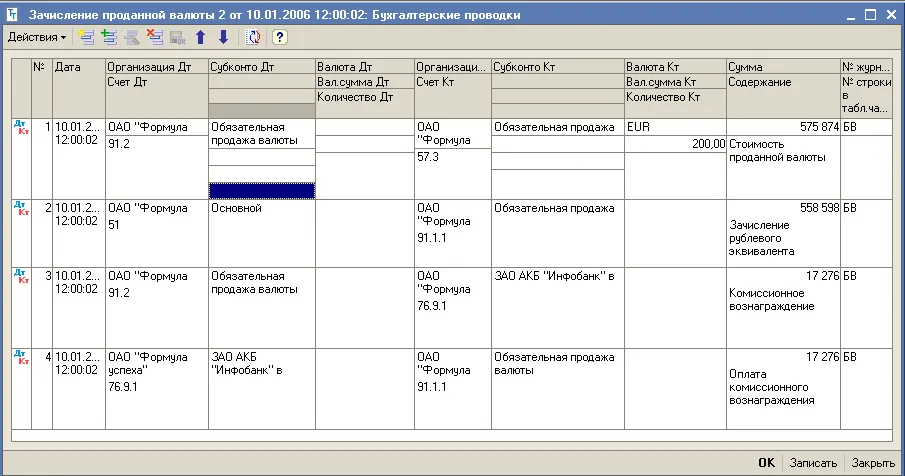The width and height of the screenshot is (905, 476).
Task: Move the posting row down
Action: tap(223, 38)
